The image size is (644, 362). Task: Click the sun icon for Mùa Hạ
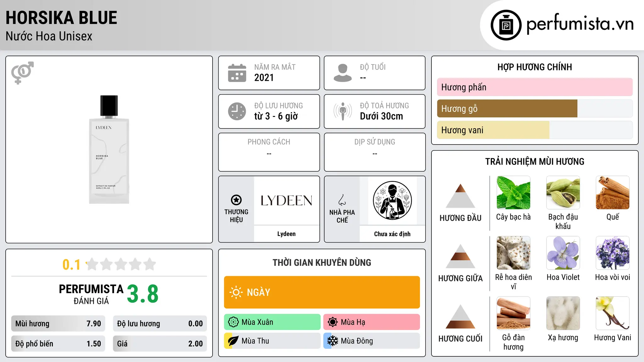pyautogui.click(x=333, y=322)
